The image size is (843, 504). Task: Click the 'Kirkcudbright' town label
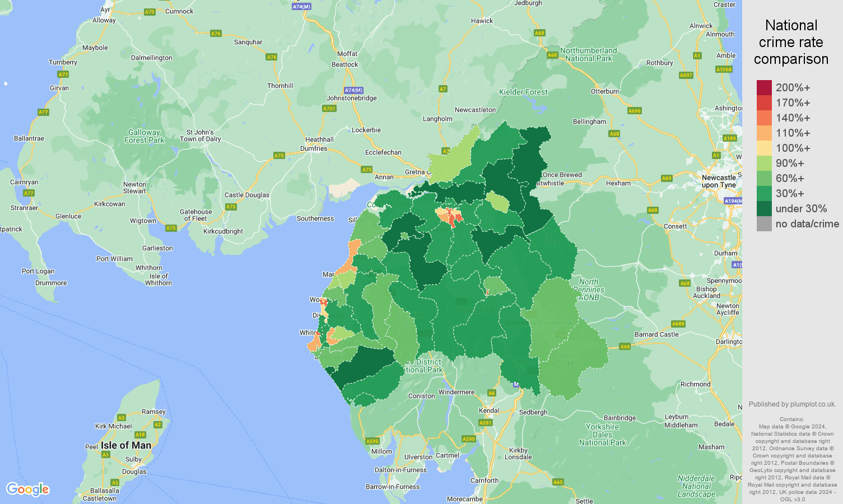point(223,231)
